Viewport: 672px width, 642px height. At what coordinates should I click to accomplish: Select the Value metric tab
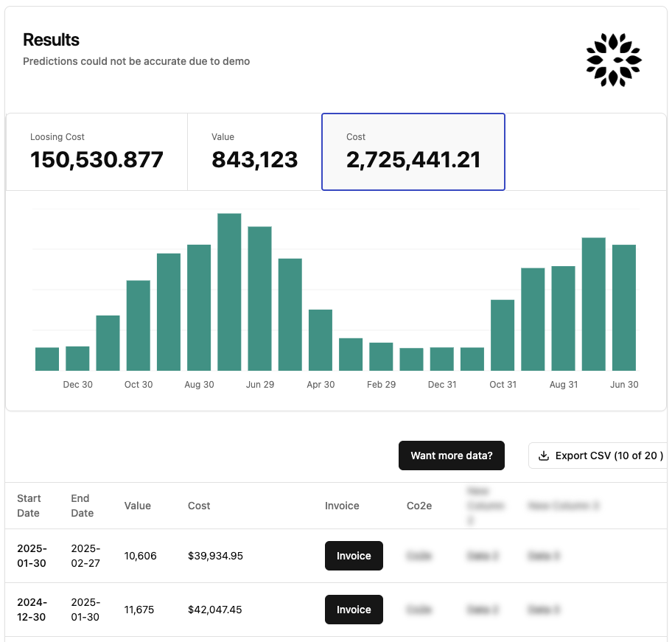pos(254,152)
